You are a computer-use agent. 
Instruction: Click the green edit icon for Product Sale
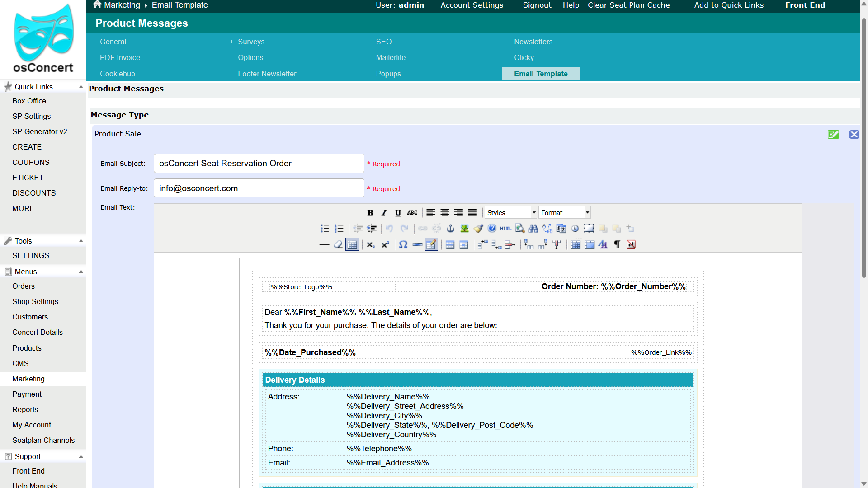[x=833, y=134]
